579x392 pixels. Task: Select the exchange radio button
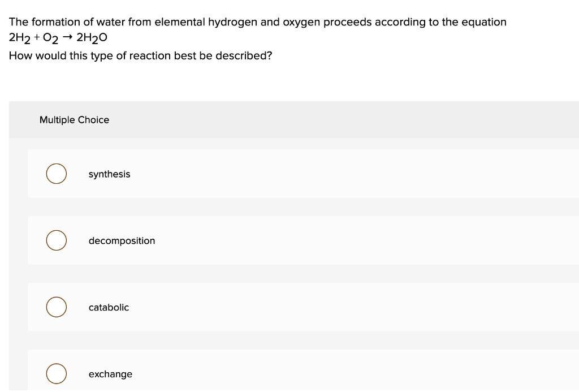(56, 374)
